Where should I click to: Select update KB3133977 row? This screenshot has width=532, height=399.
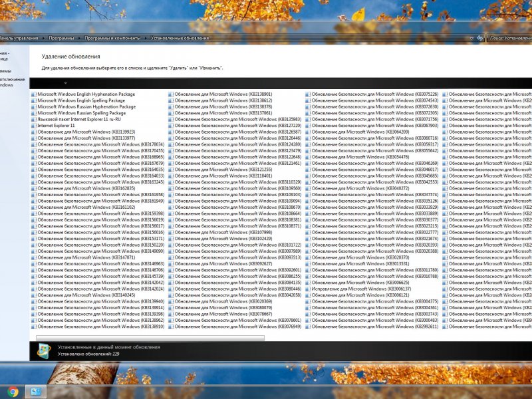coord(83,138)
